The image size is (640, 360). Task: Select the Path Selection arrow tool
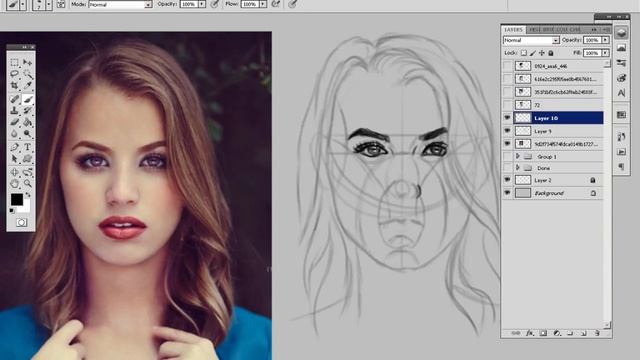[15, 158]
